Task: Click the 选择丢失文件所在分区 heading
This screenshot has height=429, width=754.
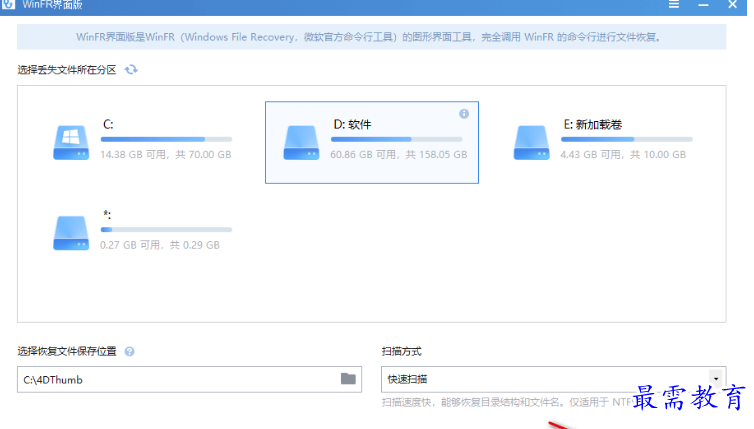Action: click(x=67, y=70)
